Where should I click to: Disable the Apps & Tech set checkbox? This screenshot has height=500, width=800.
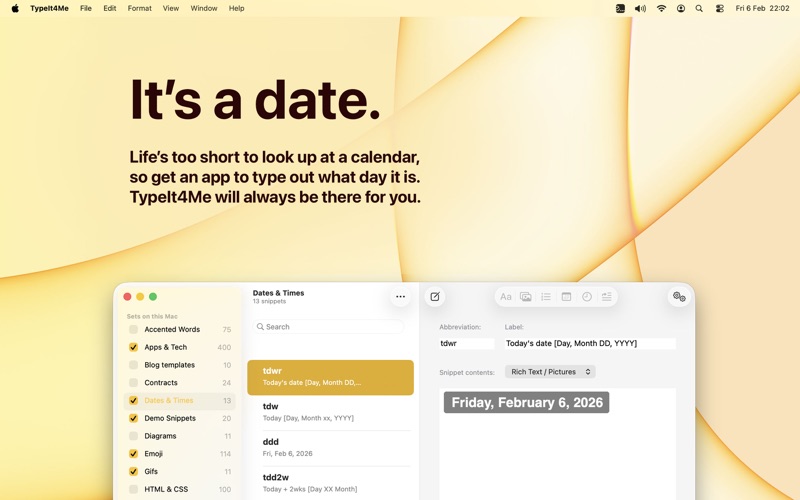pyautogui.click(x=133, y=347)
